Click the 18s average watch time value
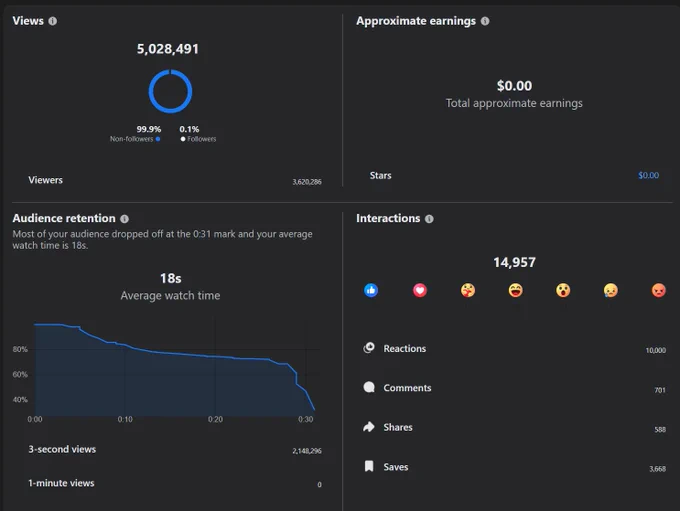 pos(170,278)
